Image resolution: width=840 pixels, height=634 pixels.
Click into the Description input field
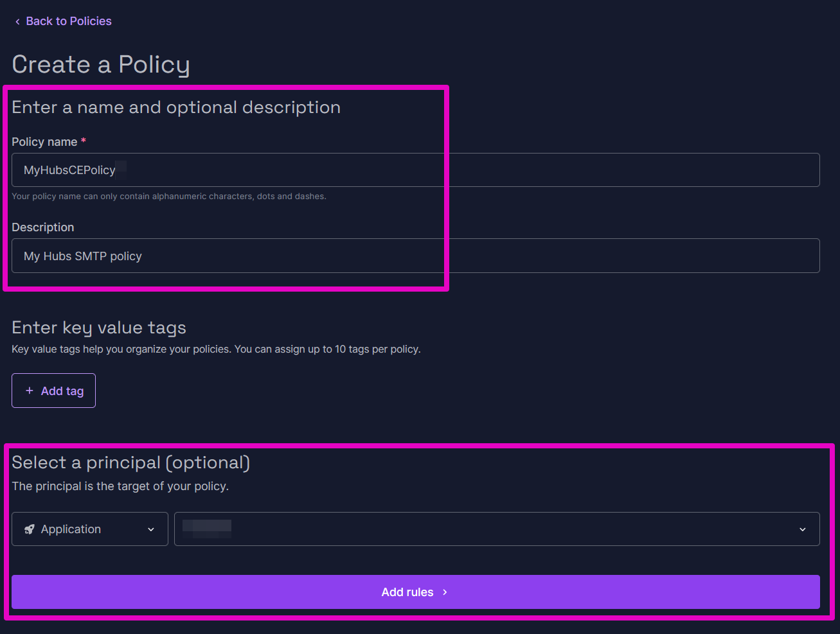click(415, 256)
